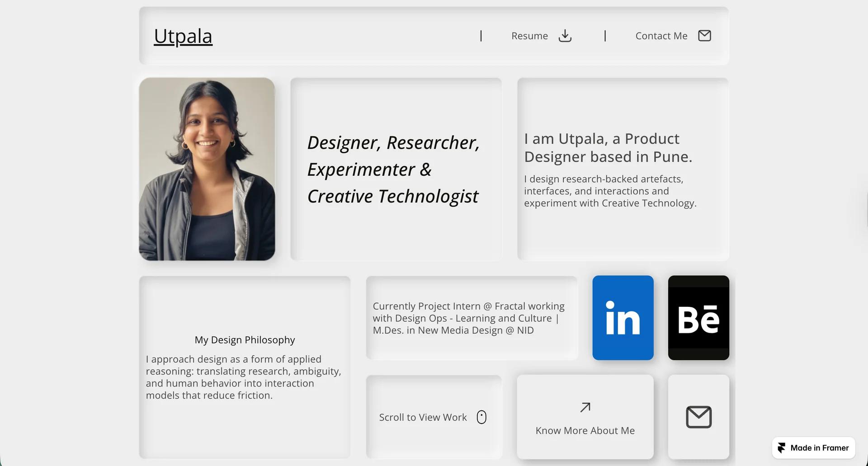The width and height of the screenshot is (868, 466).
Task: Click the diagonal arrow icon above Know More
Action: (x=585, y=407)
